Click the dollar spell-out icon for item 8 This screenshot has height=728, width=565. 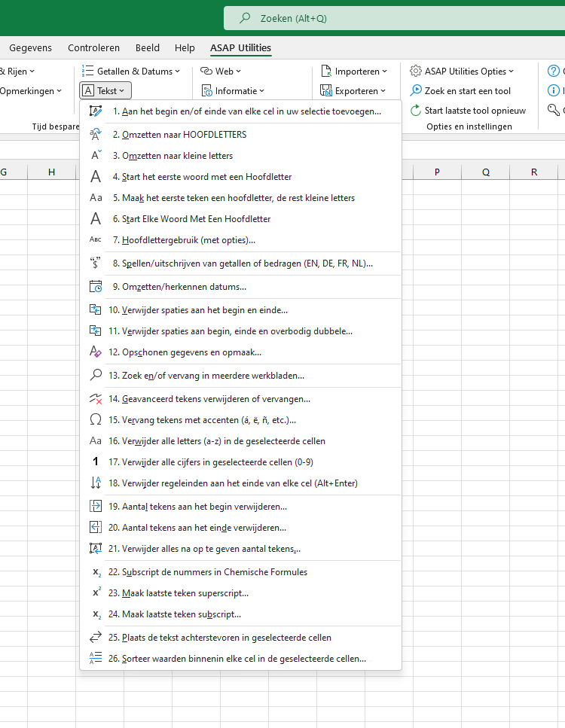click(95, 263)
